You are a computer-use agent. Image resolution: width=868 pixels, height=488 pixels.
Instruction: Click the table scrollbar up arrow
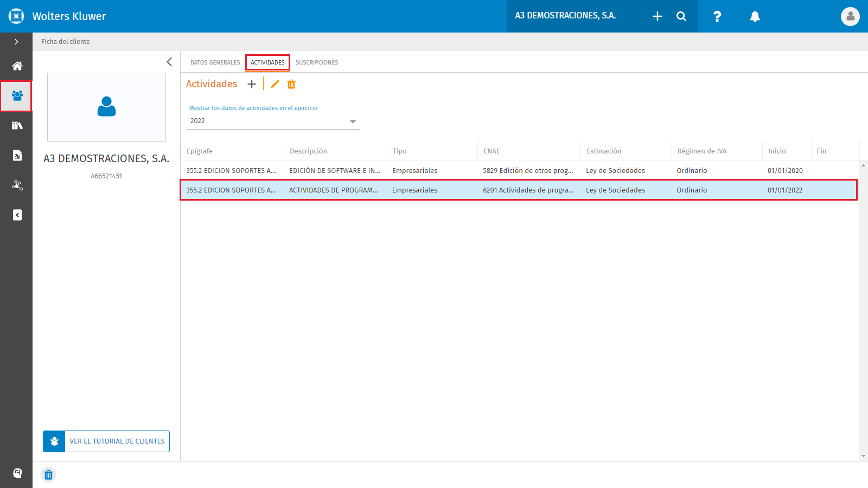(x=864, y=165)
